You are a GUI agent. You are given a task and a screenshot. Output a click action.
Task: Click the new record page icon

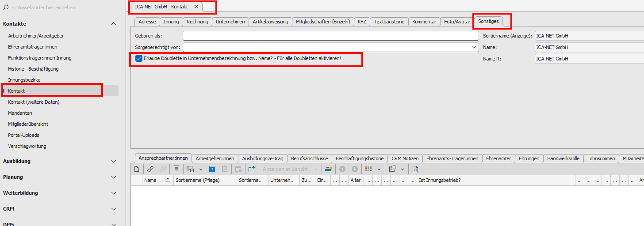click(137, 169)
